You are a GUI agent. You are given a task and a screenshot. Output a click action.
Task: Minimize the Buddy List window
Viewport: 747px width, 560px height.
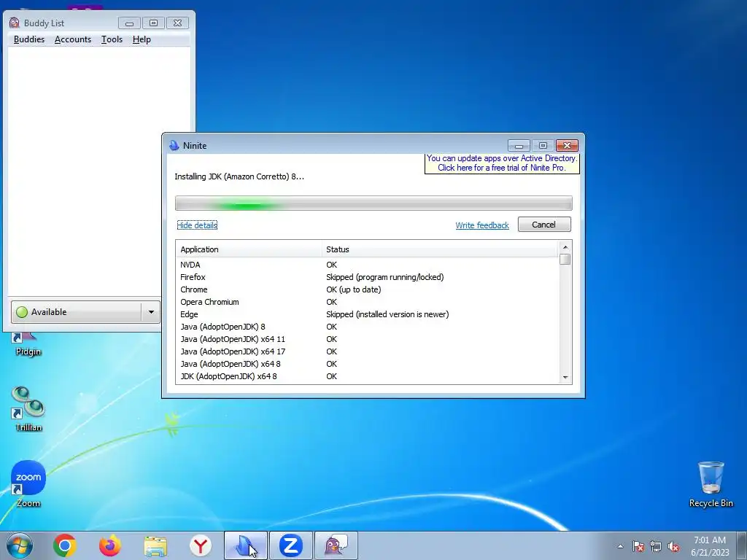(x=129, y=23)
